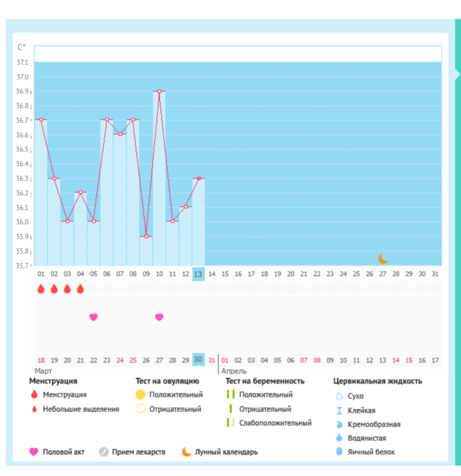This screenshot has height=476, width=461.
Task: Click the positive pregnancy test green bars
Action: (x=230, y=394)
